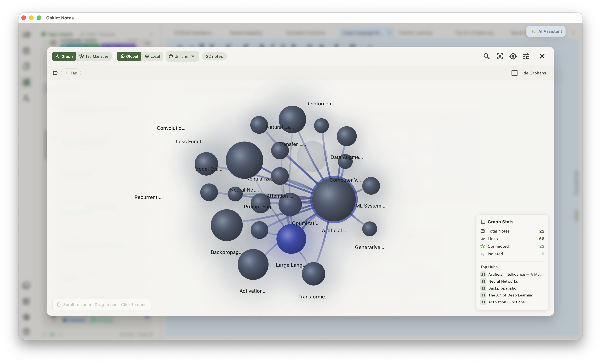This screenshot has width=601, height=364.
Task: Click the Graph Stats chart icon
Action: [483, 222]
